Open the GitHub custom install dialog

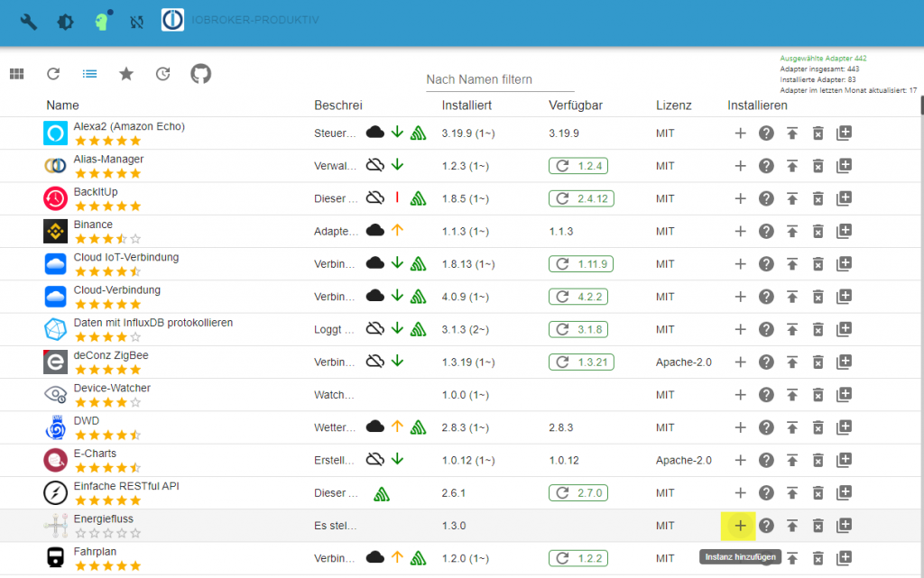(x=200, y=74)
